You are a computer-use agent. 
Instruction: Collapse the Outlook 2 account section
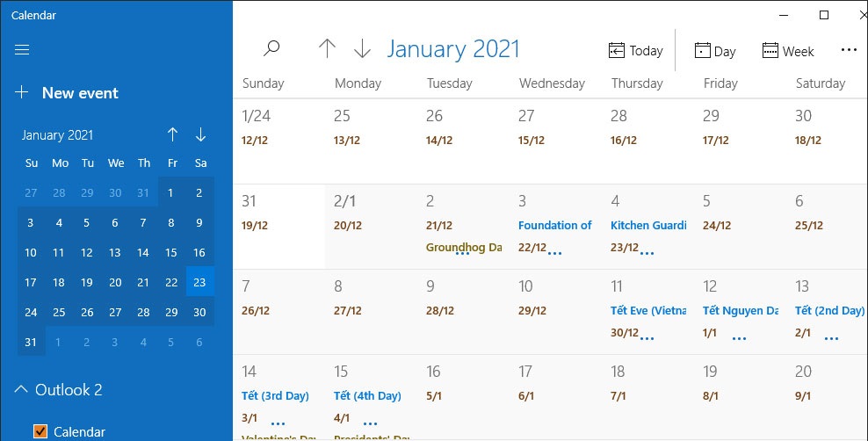tap(21, 389)
